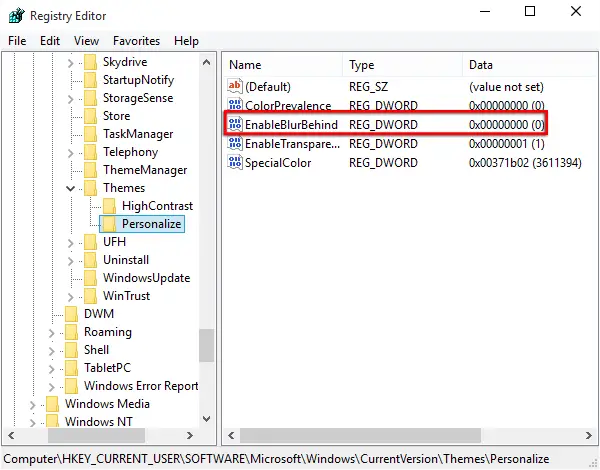The width and height of the screenshot is (600, 470).
Task: Click the TaskManager folder icon
Action: [90, 134]
